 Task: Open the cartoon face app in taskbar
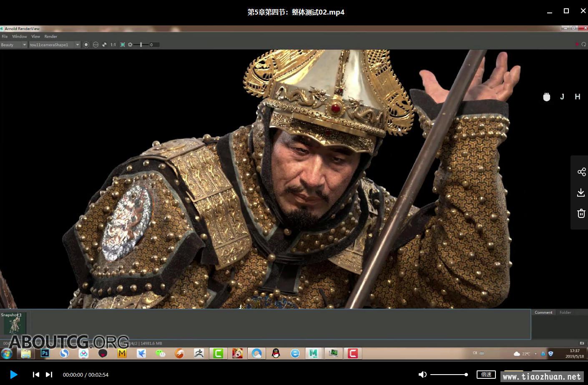pyautogui.click(x=237, y=354)
